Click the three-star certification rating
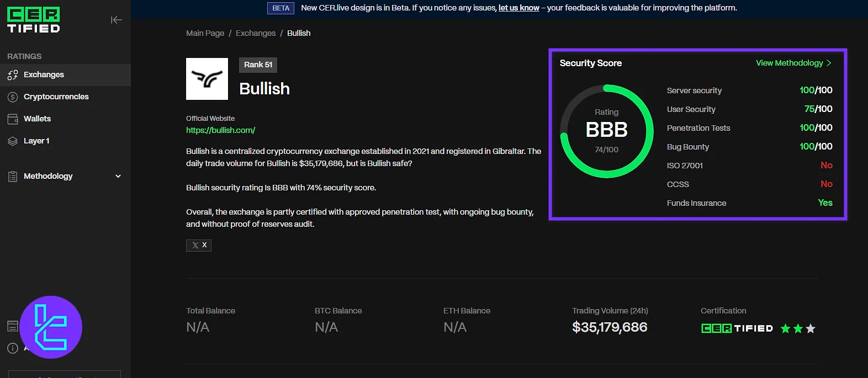Viewport: 868px width, 378px height. pyautogui.click(x=798, y=328)
